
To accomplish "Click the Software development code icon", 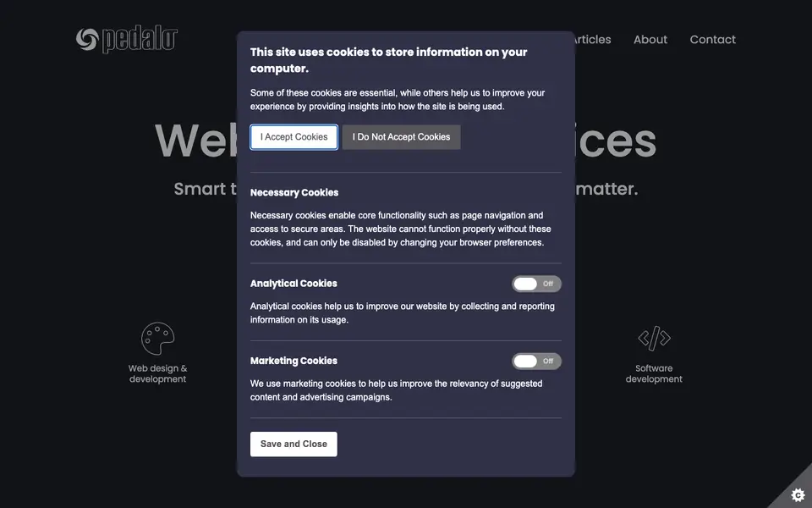I will click(x=654, y=339).
